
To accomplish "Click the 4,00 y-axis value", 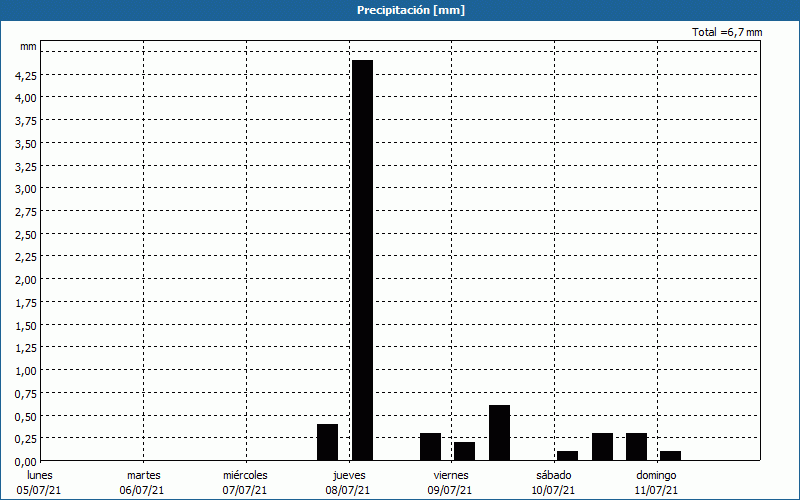I will coord(26,98).
